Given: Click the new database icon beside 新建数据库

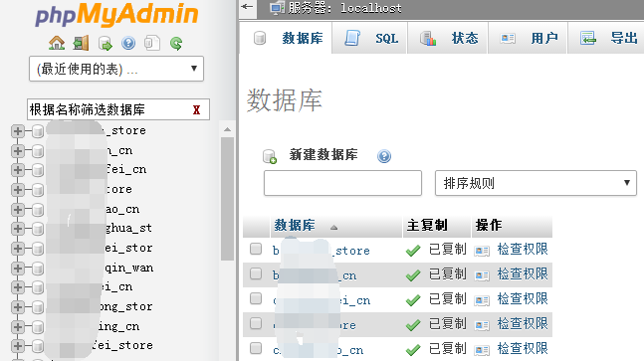Looking at the screenshot, I should pyautogui.click(x=270, y=156).
